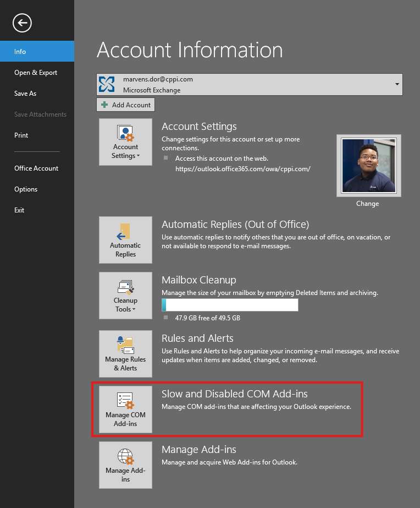Screen dimensions: 420x508
Task: Select the Info menu item
Action: click(x=37, y=51)
